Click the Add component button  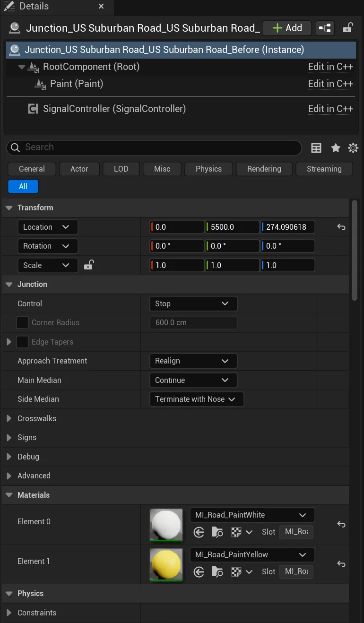coord(287,28)
